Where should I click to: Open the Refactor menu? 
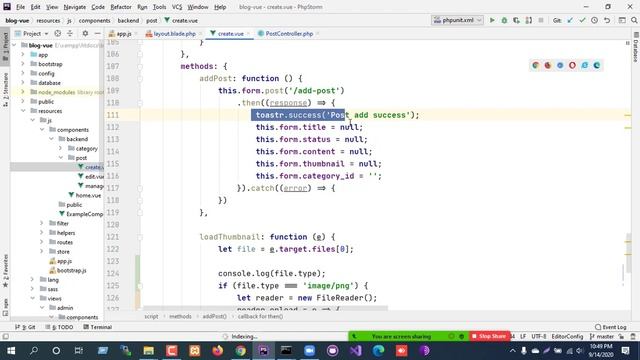point(121,7)
